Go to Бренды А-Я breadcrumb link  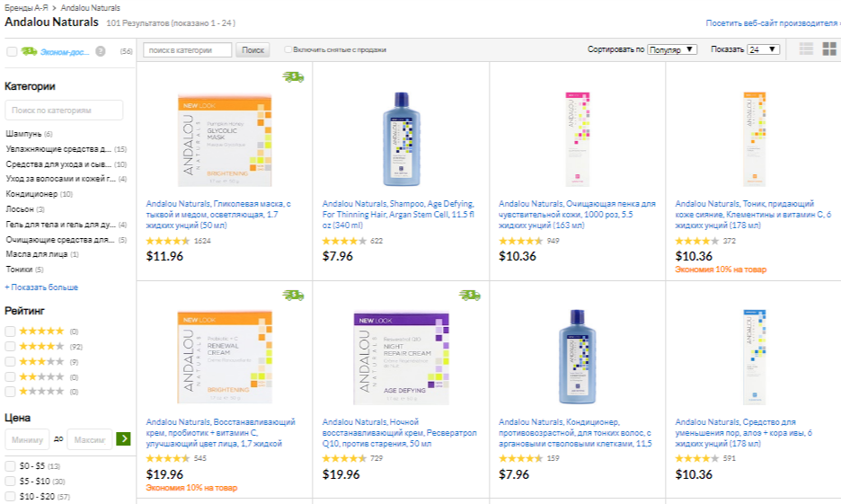click(x=24, y=7)
